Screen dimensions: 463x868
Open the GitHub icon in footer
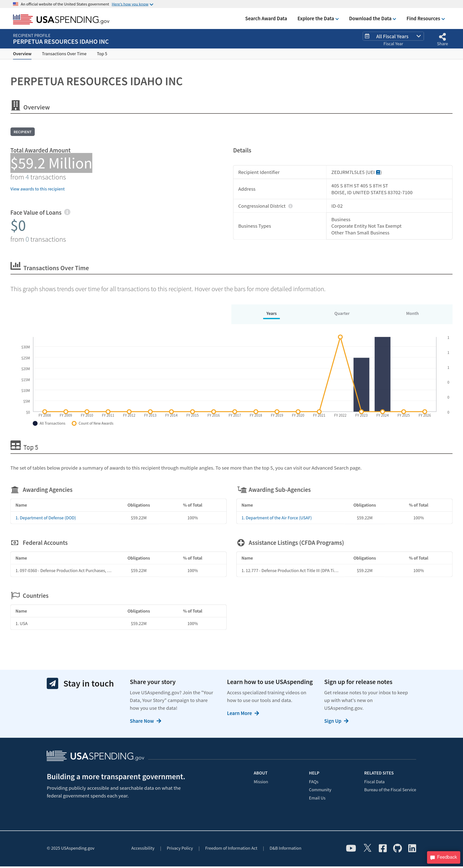(x=397, y=848)
